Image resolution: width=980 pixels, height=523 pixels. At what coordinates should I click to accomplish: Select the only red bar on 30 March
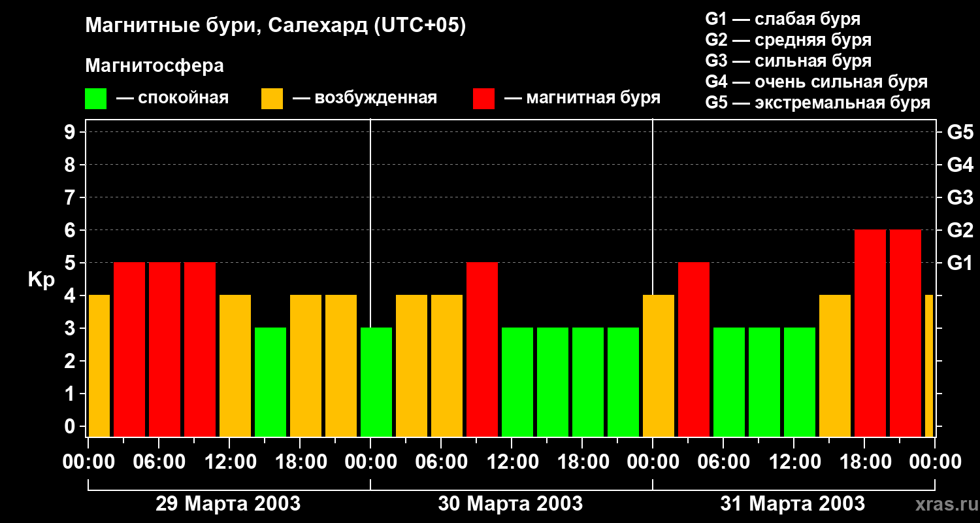pyautogui.click(x=482, y=350)
